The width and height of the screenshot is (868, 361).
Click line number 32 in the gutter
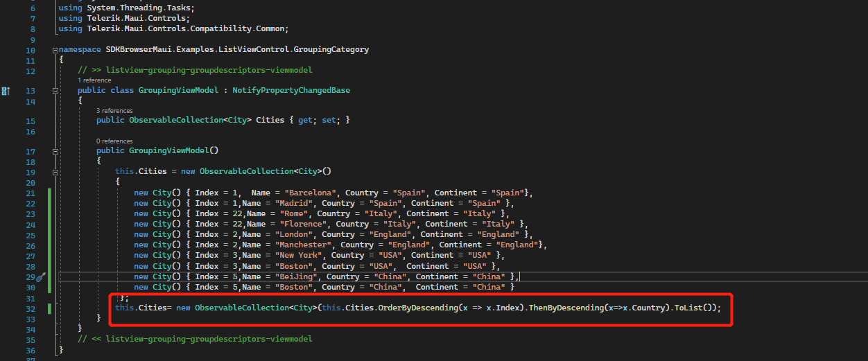click(x=30, y=308)
